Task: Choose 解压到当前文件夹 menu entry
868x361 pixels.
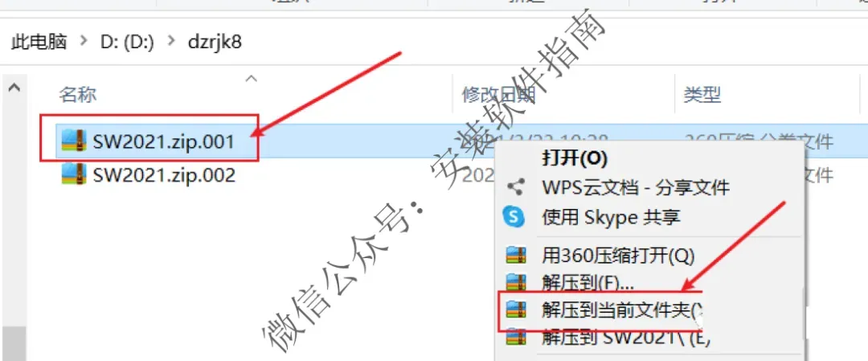Action: [624, 310]
